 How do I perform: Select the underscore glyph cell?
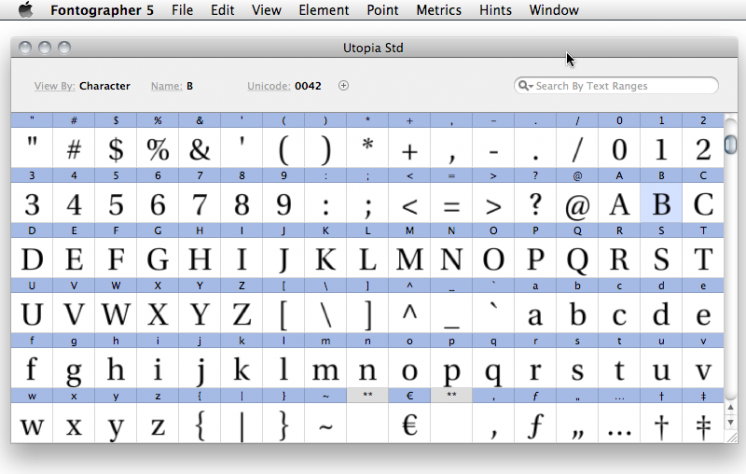click(x=452, y=313)
